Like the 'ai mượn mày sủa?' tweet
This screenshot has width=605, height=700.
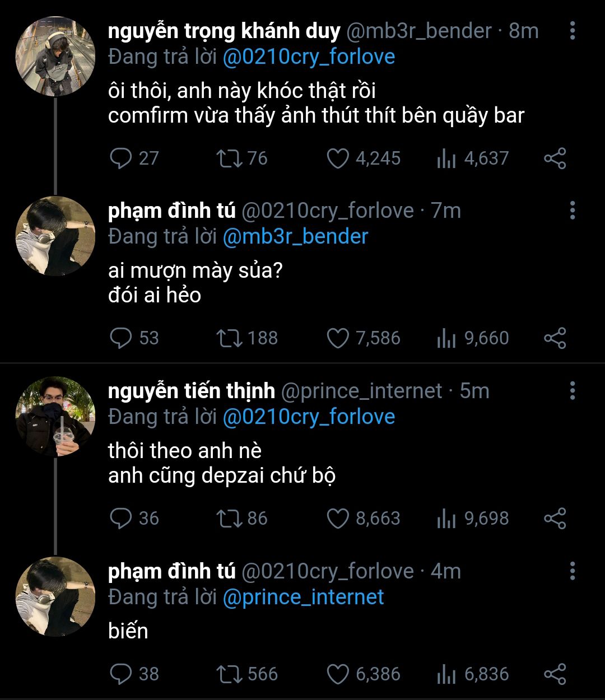click(x=338, y=338)
